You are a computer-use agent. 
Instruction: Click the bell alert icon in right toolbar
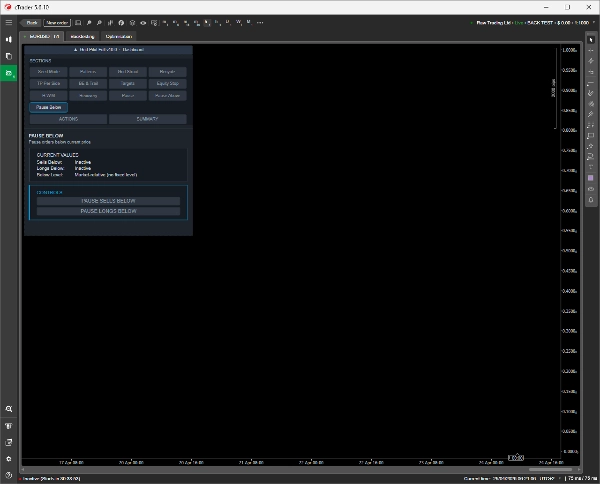[591, 199]
